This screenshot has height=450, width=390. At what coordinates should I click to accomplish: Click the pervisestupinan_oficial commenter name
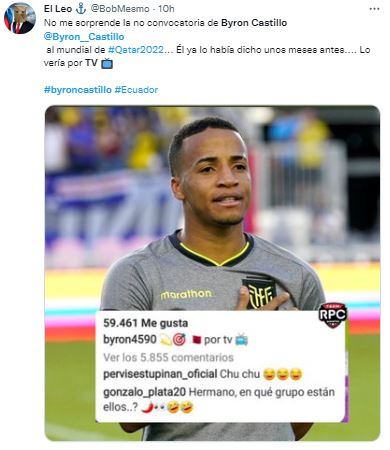tap(160, 374)
